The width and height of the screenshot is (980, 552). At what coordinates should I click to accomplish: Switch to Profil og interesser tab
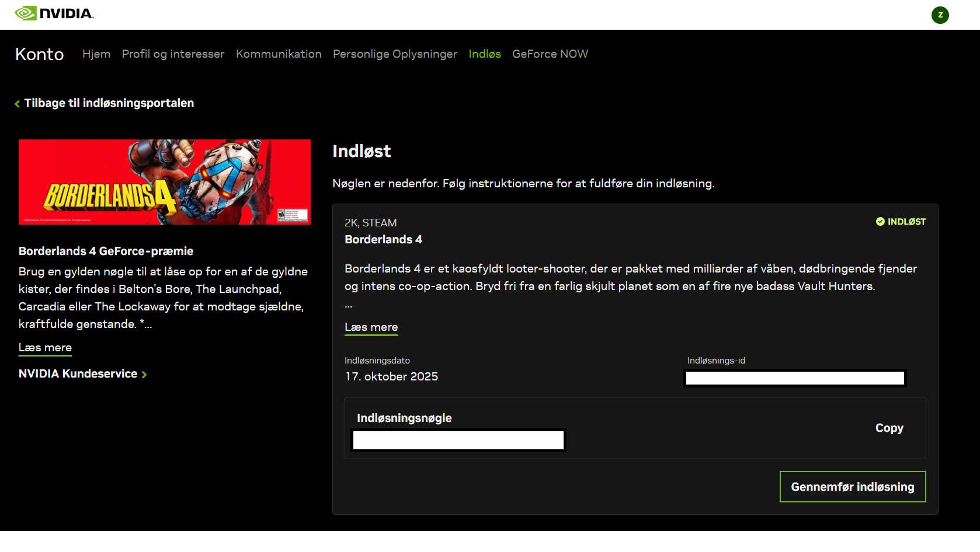point(173,54)
